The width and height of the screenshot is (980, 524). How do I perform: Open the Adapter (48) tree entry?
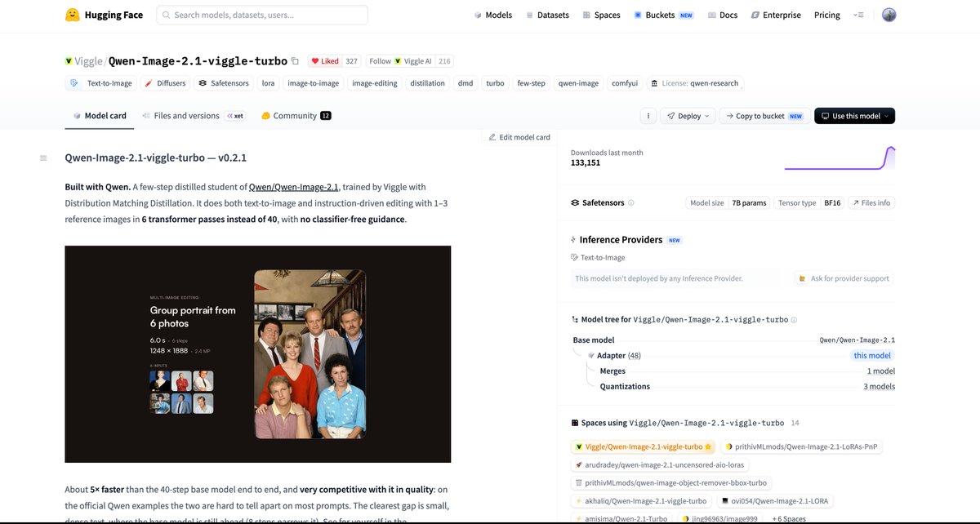pos(618,356)
